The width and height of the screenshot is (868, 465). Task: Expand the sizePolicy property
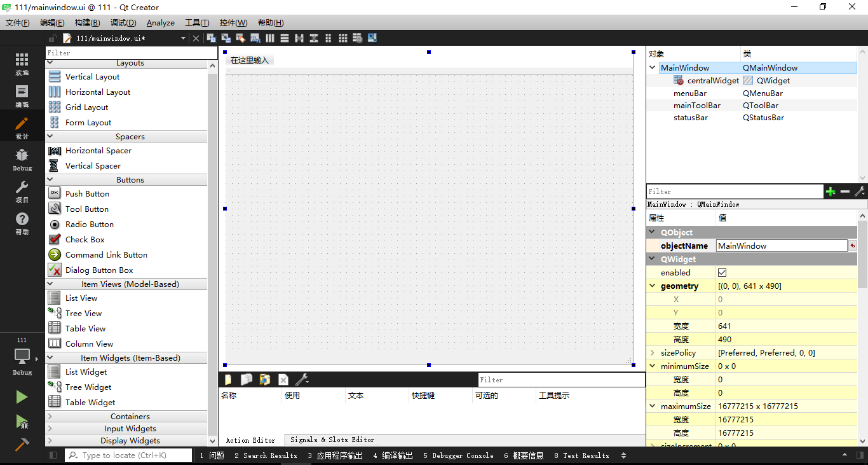tap(653, 352)
